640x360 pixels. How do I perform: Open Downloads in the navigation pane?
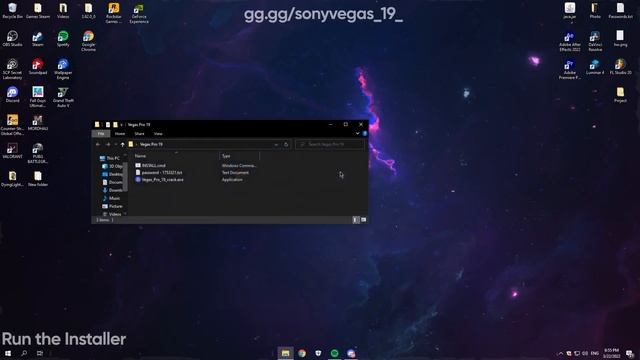[x=112, y=190]
